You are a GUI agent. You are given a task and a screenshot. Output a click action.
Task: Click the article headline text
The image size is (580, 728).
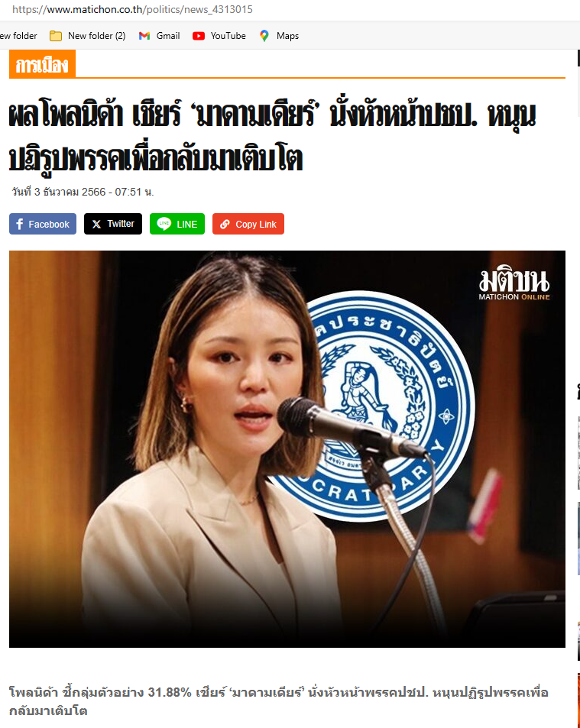tap(272, 137)
